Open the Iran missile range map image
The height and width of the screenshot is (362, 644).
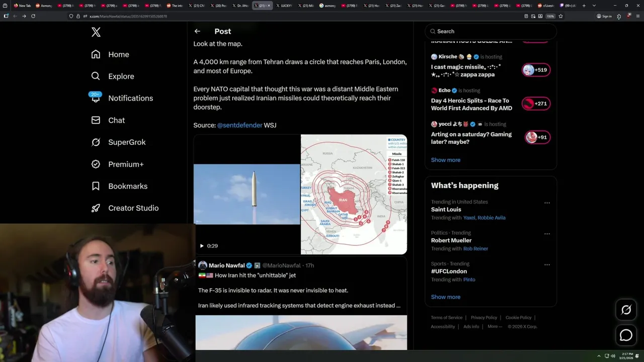click(x=354, y=195)
